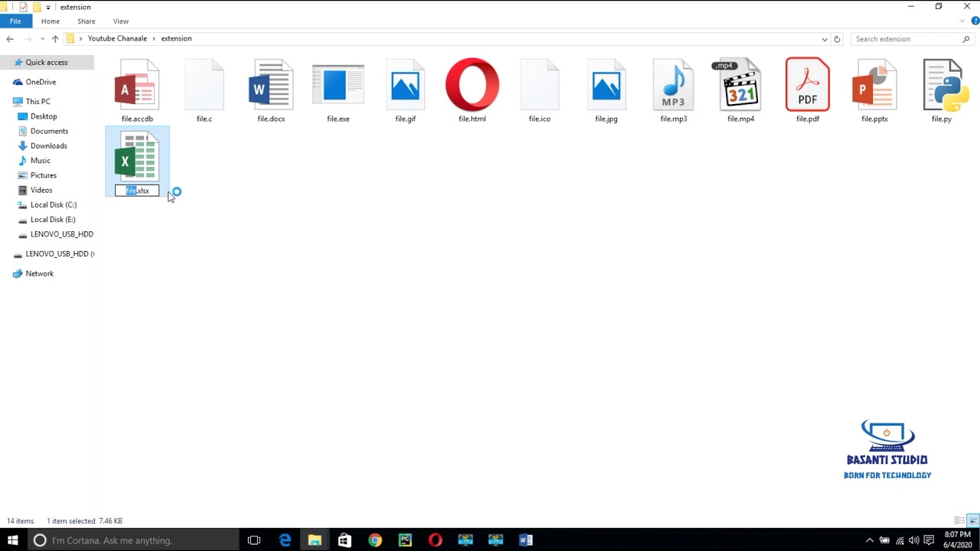Select the file.exe application icon
Viewport: 980px width, 551px height.
pyautogui.click(x=338, y=84)
